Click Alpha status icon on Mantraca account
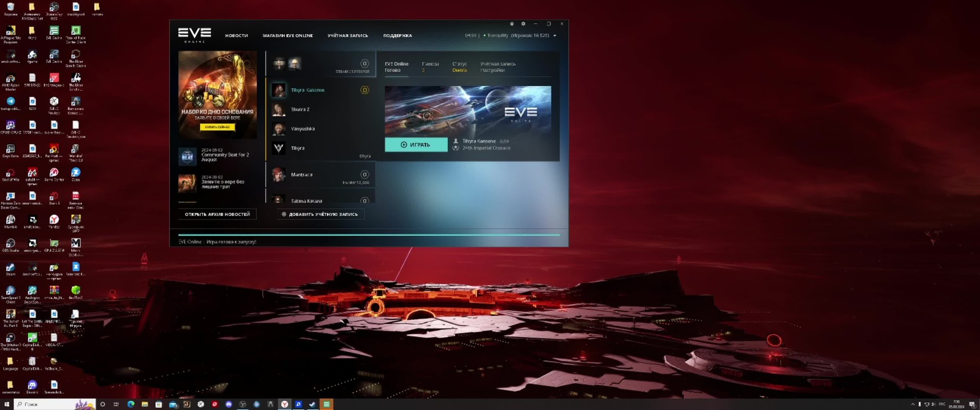This screenshot has width=980, height=410. coord(364,174)
